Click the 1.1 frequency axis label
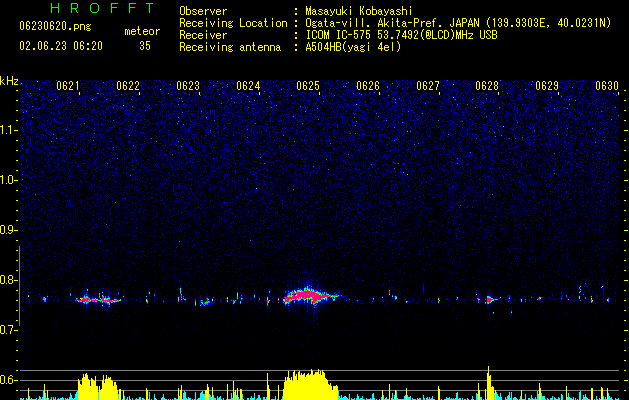 click(9, 130)
